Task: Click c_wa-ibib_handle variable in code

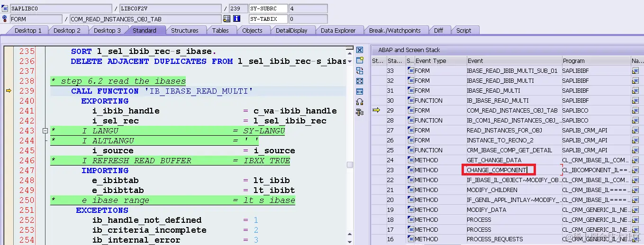Action: (295, 111)
